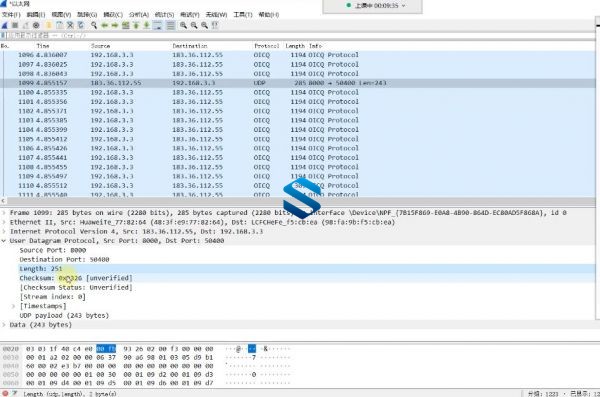Sort by the Info column header
Screen dimensions: 600x397
click(315, 46)
